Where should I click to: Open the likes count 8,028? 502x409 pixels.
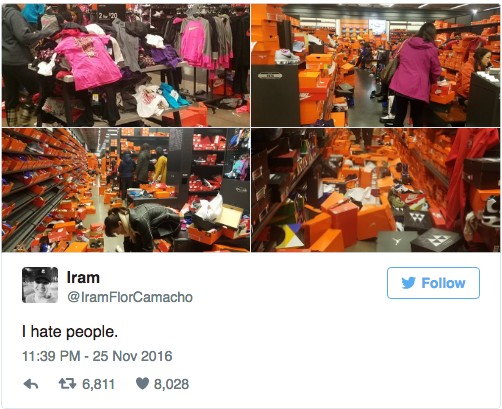[171, 384]
